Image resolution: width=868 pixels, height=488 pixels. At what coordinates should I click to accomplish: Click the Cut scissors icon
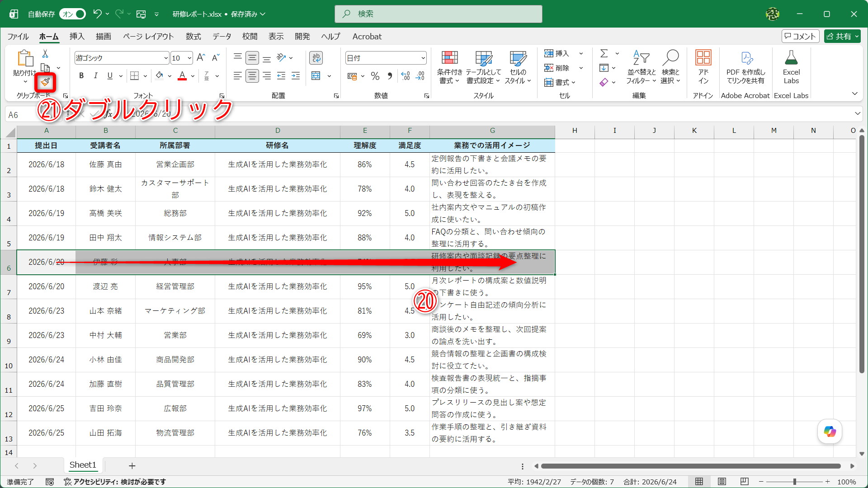coord(45,54)
